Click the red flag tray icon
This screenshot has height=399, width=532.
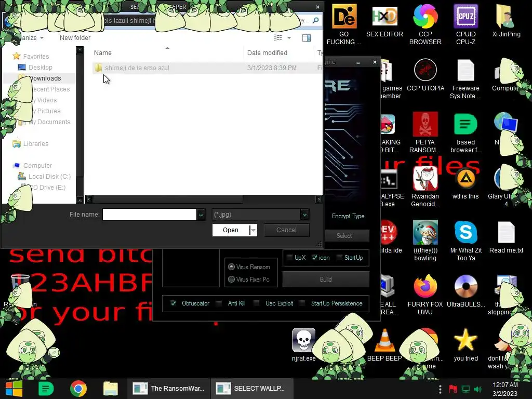[453, 389]
